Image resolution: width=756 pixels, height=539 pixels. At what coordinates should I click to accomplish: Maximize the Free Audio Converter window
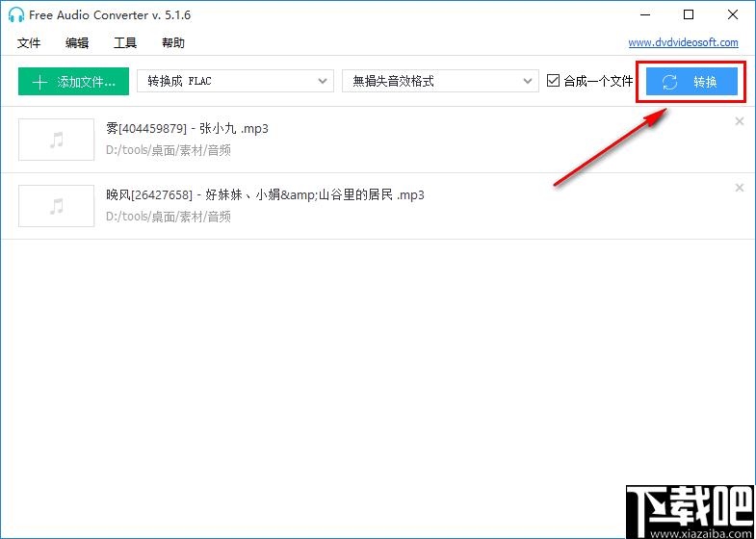(x=689, y=15)
